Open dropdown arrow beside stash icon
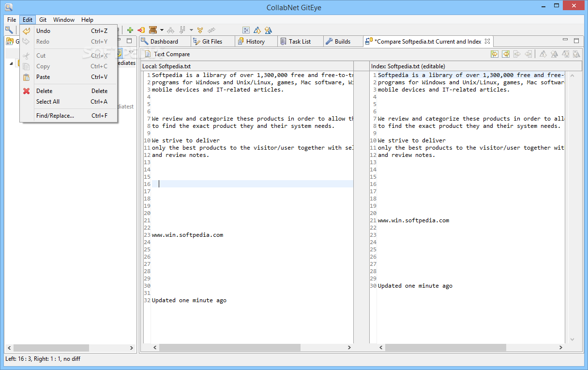Screen dimensions: 588x370 [162, 30]
